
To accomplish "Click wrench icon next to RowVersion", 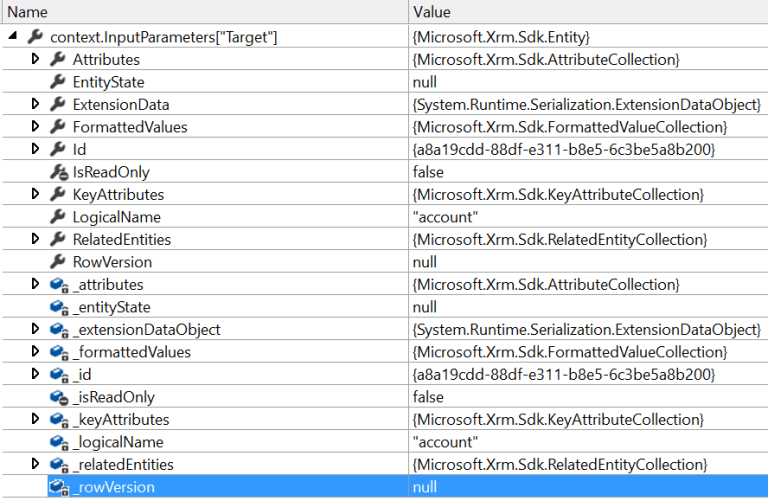I will click(x=58, y=262).
